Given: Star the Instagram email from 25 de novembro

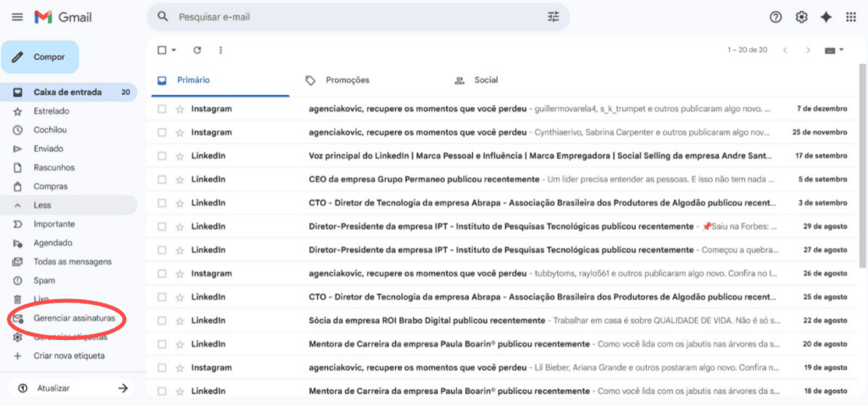Looking at the screenshot, I should click(x=180, y=133).
